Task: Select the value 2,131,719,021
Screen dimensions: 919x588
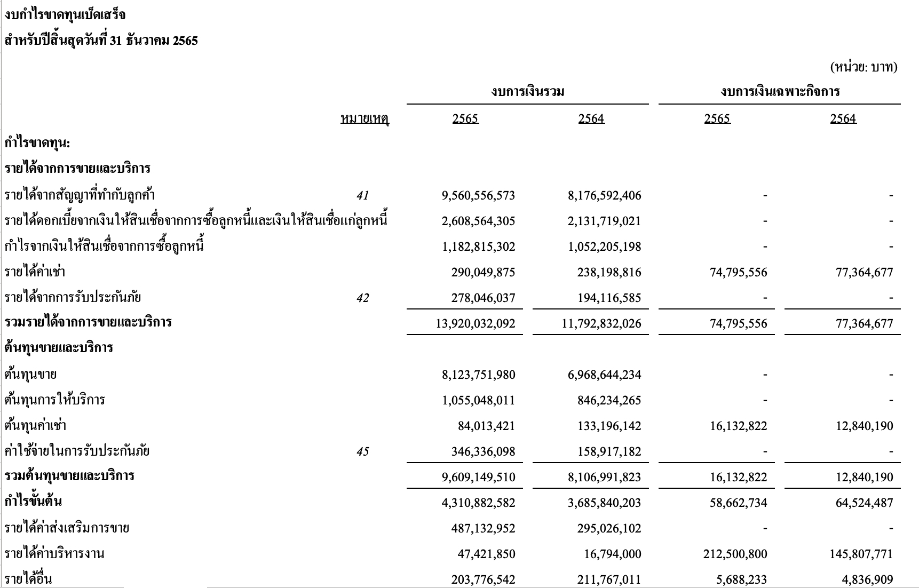Action: [x=605, y=221]
